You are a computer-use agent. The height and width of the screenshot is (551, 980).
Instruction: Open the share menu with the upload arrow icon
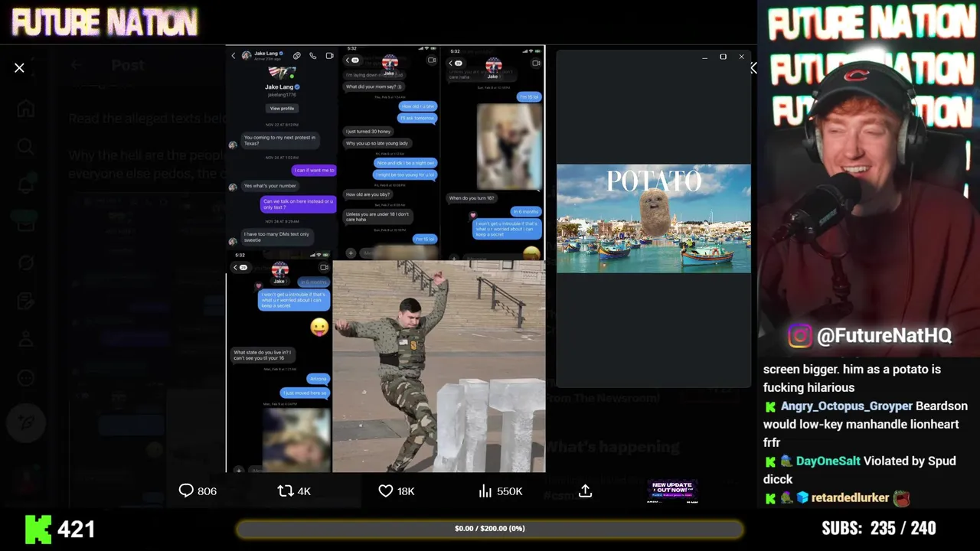[586, 491]
